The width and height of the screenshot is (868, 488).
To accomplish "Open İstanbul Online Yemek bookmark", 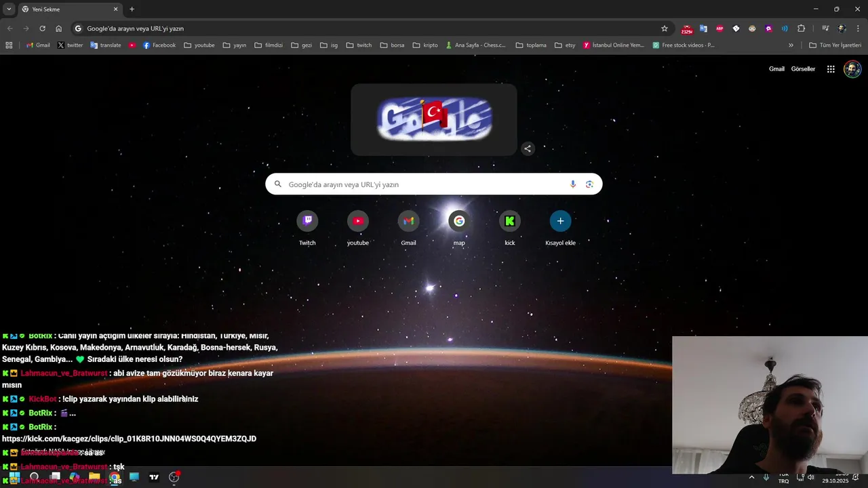I will tap(613, 45).
